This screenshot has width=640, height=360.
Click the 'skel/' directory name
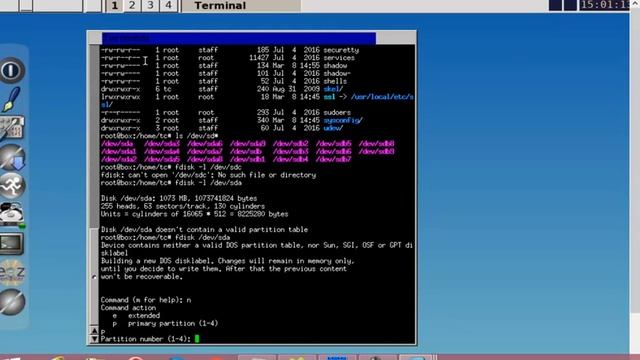pyautogui.click(x=333, y=89)
